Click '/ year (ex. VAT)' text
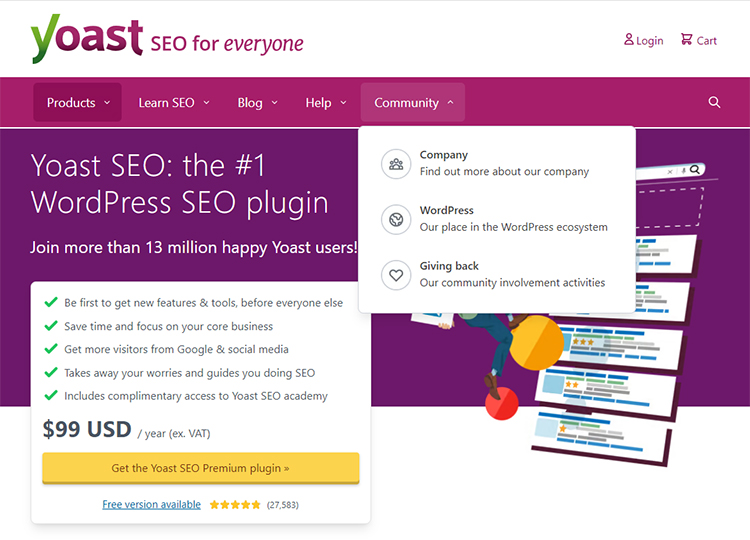The image size is (750, 540). 174,433
